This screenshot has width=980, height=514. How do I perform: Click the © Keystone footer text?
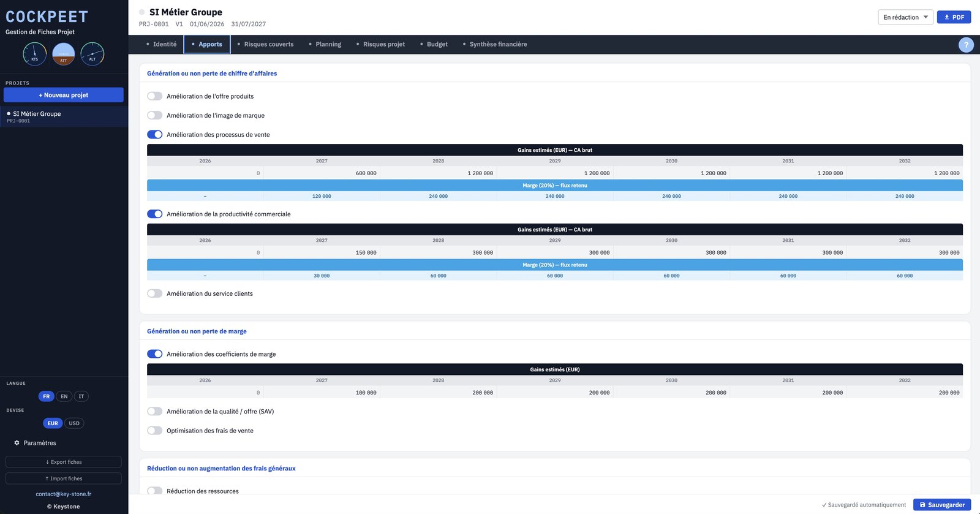pyautogui.click(x=64, y=507)
